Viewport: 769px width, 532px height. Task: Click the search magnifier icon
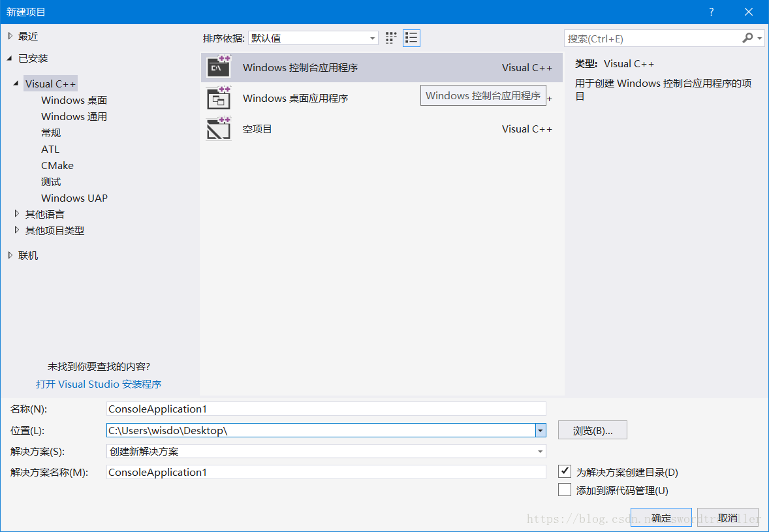[747, 39]
